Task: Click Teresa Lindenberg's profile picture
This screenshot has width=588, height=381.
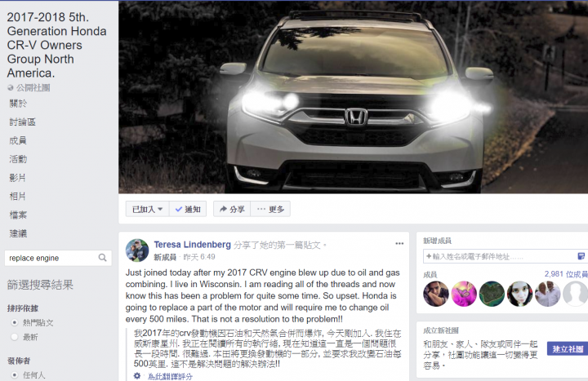Action: point(137,250)
